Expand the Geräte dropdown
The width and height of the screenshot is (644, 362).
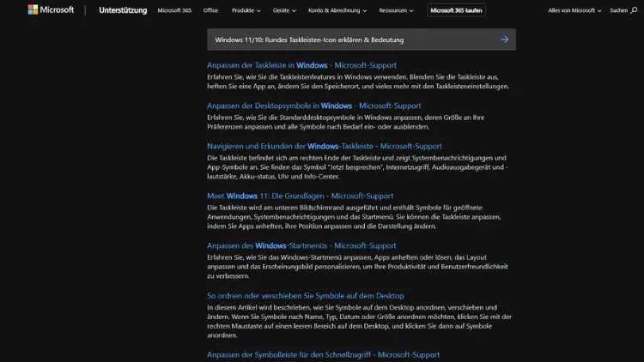pyautogui.click(x=284, y=10)
